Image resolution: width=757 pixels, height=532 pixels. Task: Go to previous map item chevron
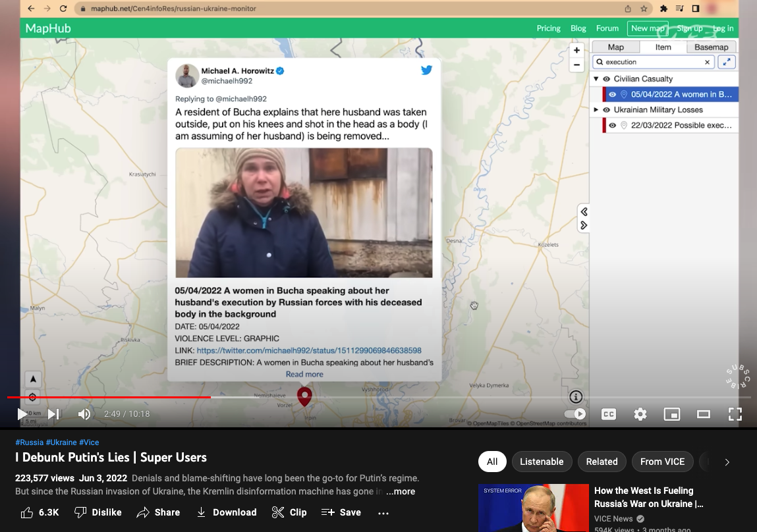point(584,212)
